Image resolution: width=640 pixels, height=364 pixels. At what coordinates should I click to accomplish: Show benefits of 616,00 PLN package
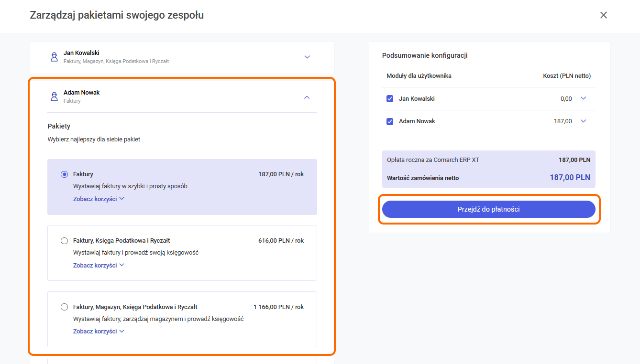98,265
